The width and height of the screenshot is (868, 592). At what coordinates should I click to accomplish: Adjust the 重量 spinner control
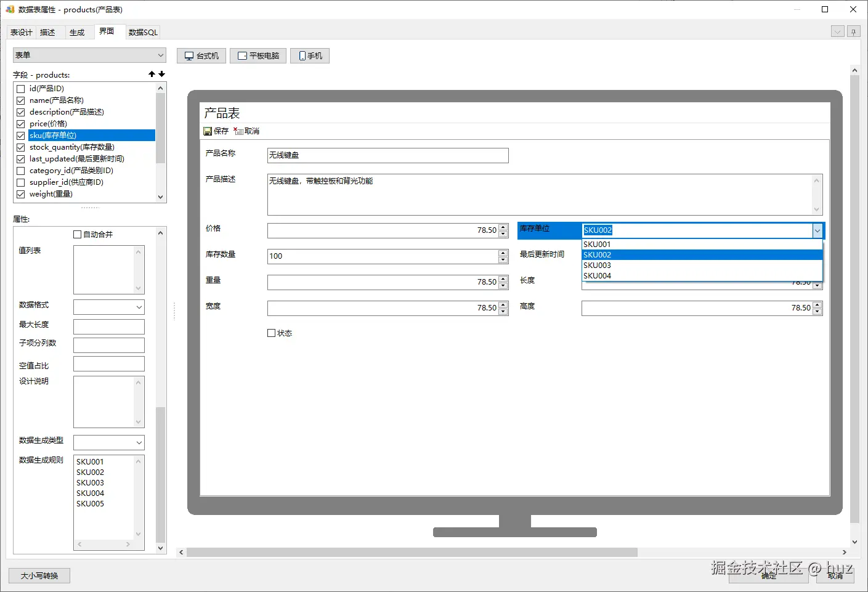click(503, 282)
